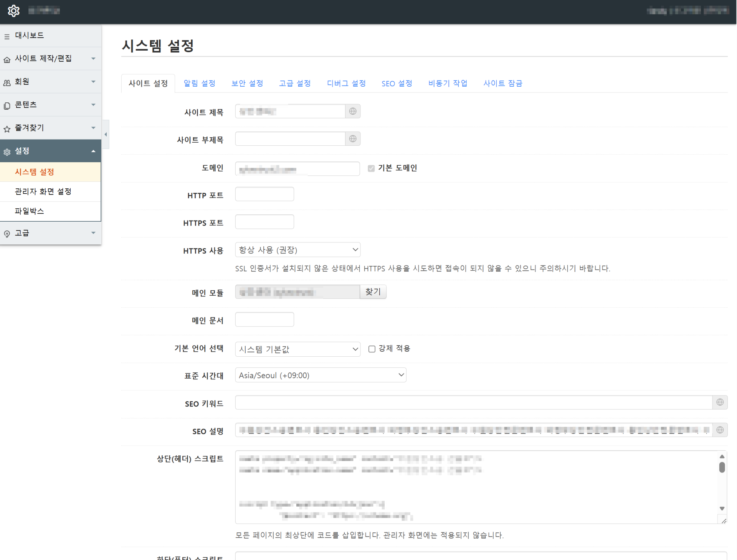Click globe icon beside 사이트 제목 field
The width and height of the screenshot is (737, 560).
tap(352, 111)
